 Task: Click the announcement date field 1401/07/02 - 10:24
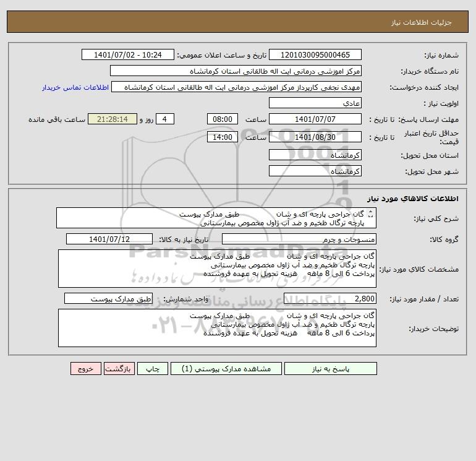pyautogui.click(x=128, y=54)
